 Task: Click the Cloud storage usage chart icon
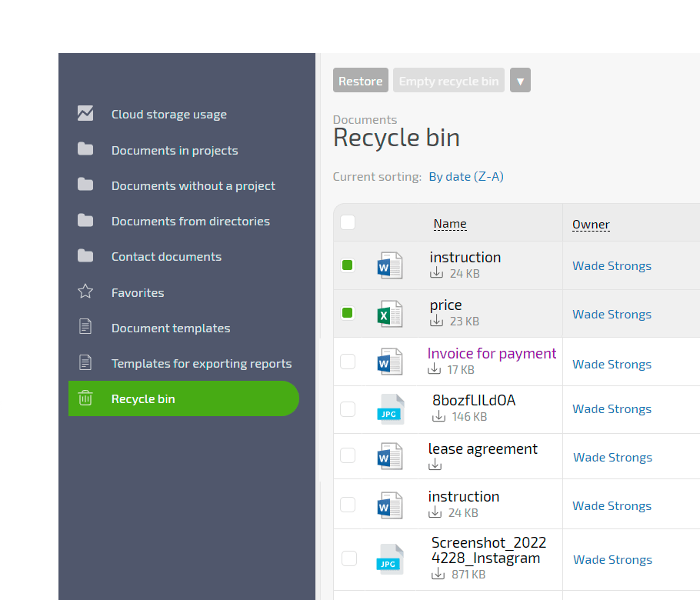(x=85, y=113)
